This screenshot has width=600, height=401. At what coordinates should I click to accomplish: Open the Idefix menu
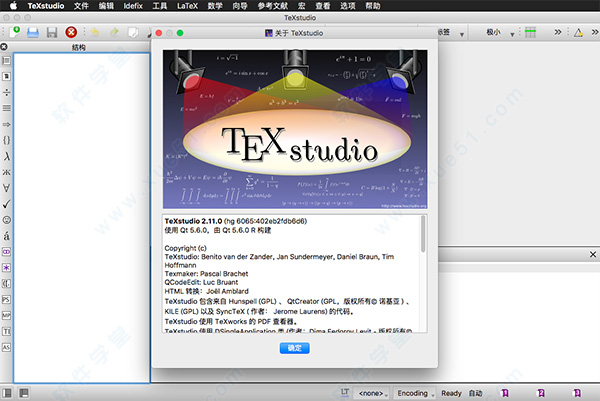(133, 6)
